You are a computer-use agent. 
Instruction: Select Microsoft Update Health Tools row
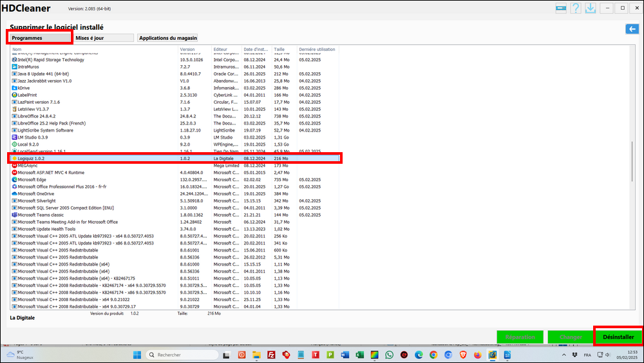point(175,229)
